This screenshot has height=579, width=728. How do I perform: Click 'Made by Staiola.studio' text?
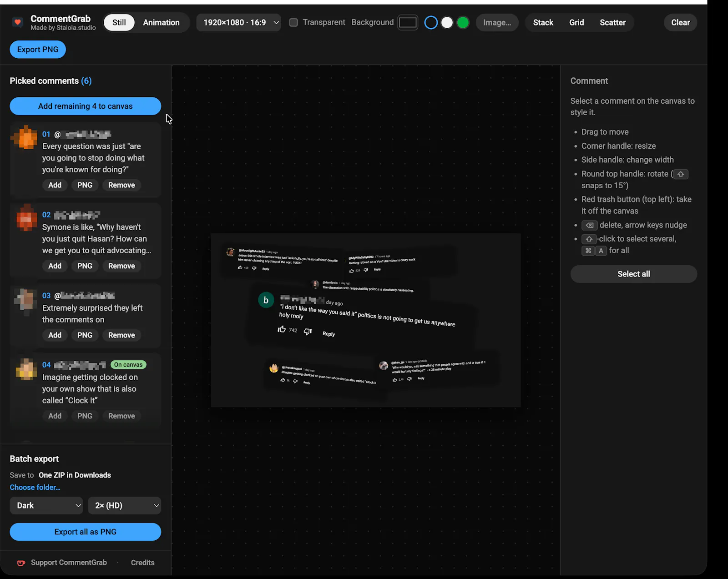click(x=63, y=28)
